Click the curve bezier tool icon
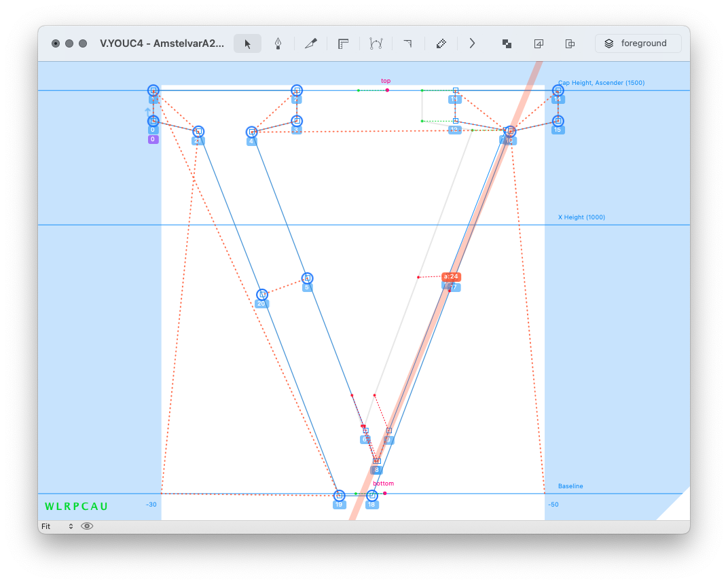Viewport: 728px width, 584px height. pos(376,43)
